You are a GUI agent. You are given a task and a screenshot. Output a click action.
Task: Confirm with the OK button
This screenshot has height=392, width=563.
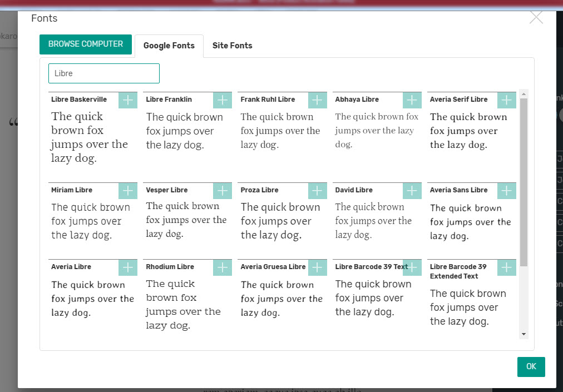point(531,367)
